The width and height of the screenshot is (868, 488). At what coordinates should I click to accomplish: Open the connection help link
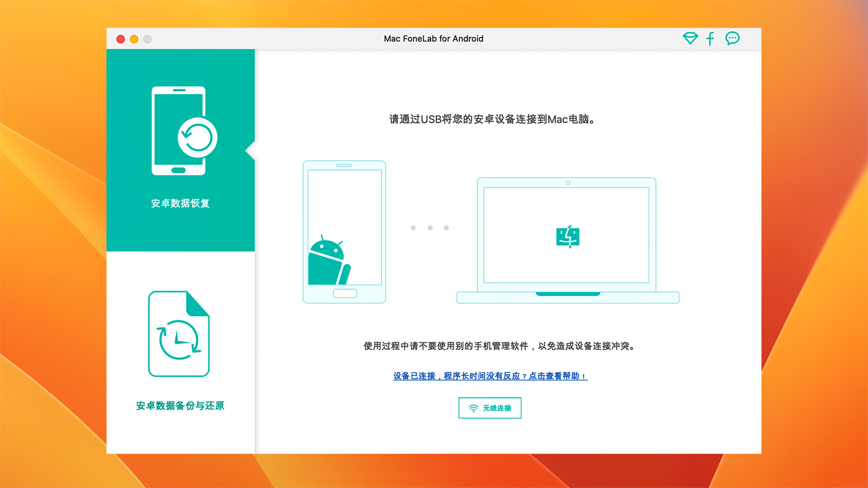tap(490, 376)
